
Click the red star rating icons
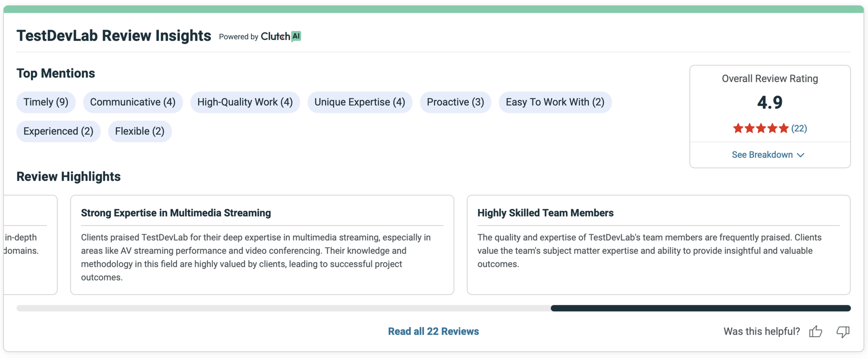(x=761, y=128)
